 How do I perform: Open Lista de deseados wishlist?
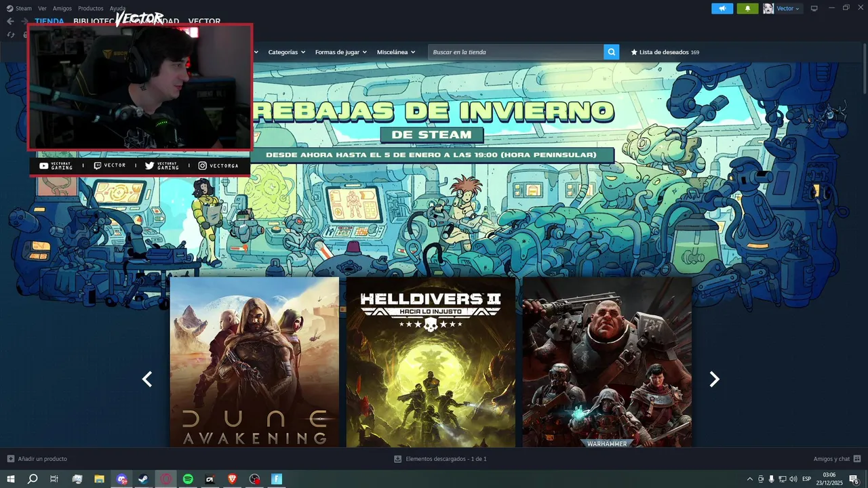pos(665,52)
